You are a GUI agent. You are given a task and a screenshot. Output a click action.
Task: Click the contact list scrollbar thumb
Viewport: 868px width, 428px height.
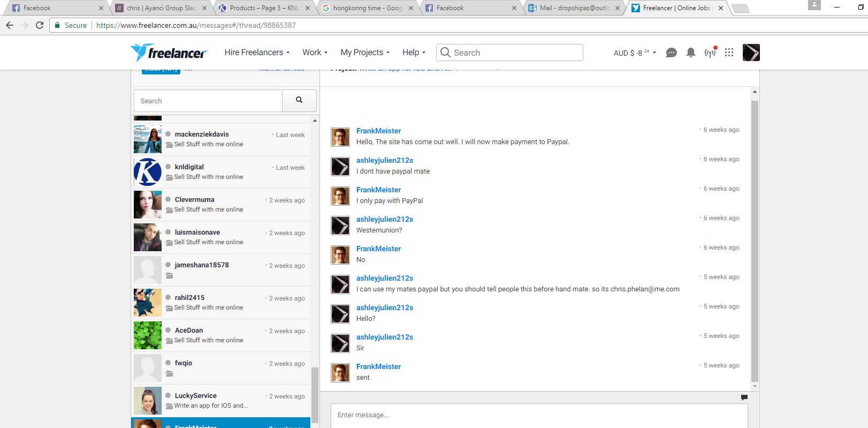pos(315,395)
